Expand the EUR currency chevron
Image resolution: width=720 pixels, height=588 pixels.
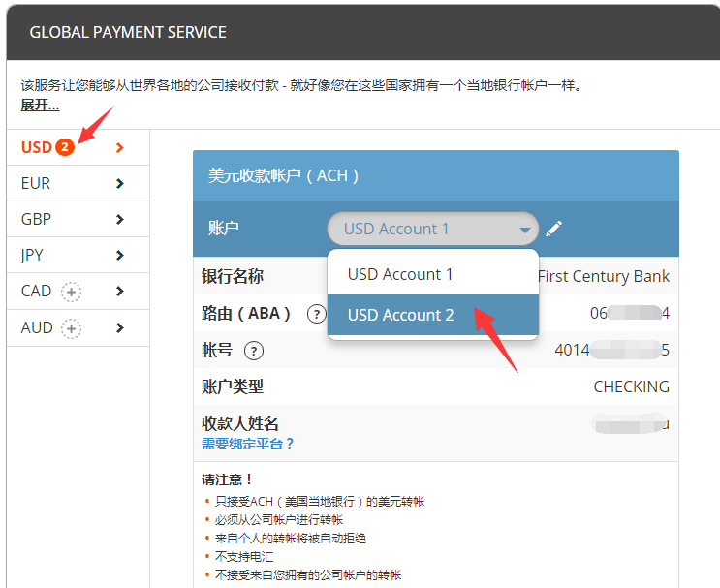(120, 184)
